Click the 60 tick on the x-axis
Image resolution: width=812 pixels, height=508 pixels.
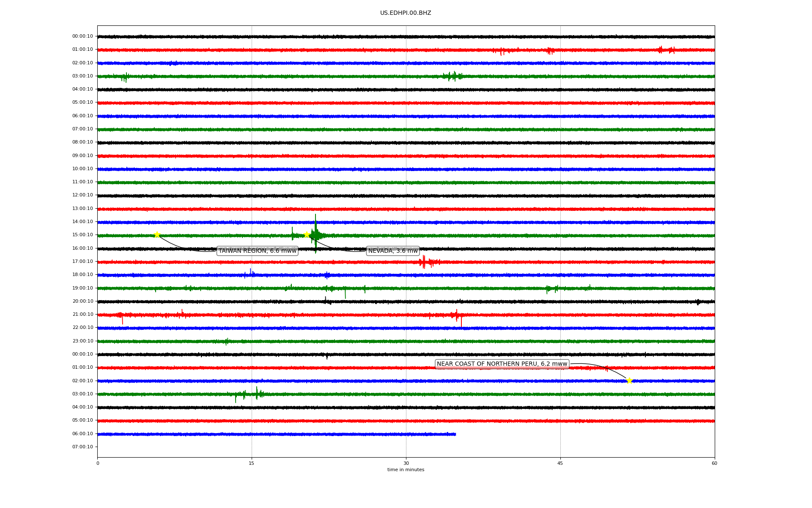tap(714, 463)
